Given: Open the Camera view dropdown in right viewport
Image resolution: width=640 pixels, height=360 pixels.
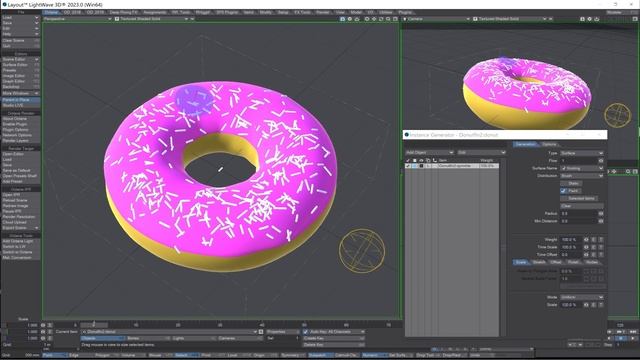Looking at the screenshot, I should coord(436,19).
